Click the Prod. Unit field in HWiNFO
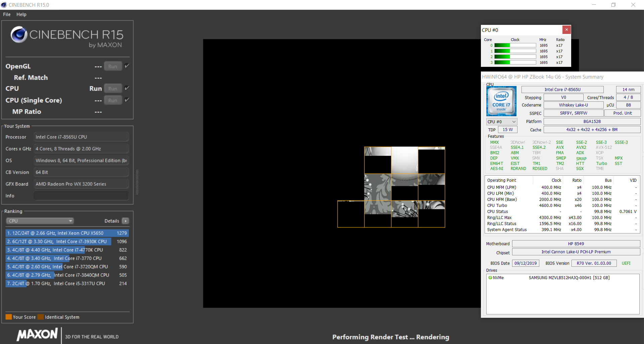The image size is (644, 344). point(623,113)
